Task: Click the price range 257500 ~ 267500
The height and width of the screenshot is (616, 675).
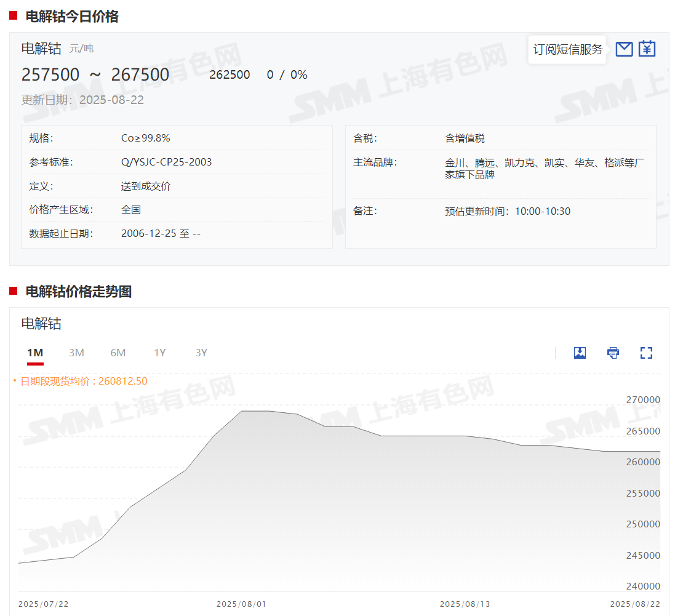Action: tap(95, 74)
